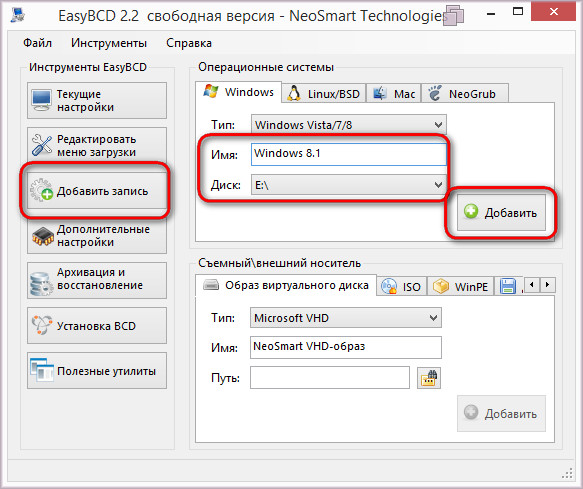
Task: Open the Файл menu
Action: click(37, 43)
